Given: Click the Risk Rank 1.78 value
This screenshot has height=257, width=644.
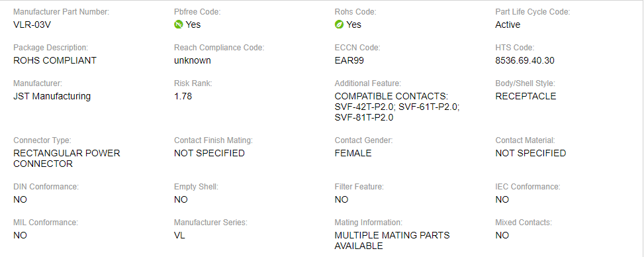Looking at the screenshot, I should (183, 96).
